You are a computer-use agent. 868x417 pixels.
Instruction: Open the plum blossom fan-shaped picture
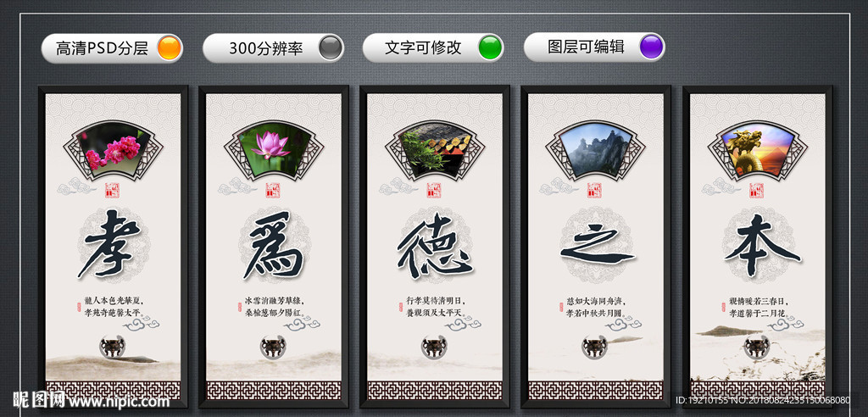113,149
